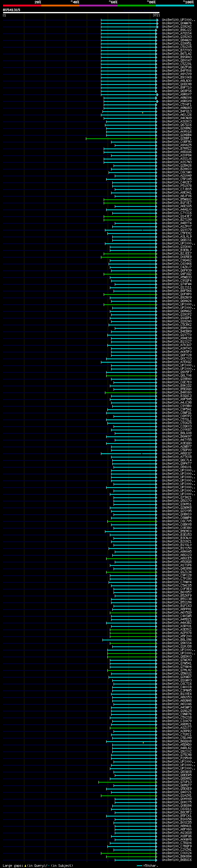Click the purple ~60% identity legend segment
The image size is (197, 868).
tap(99, 6)
